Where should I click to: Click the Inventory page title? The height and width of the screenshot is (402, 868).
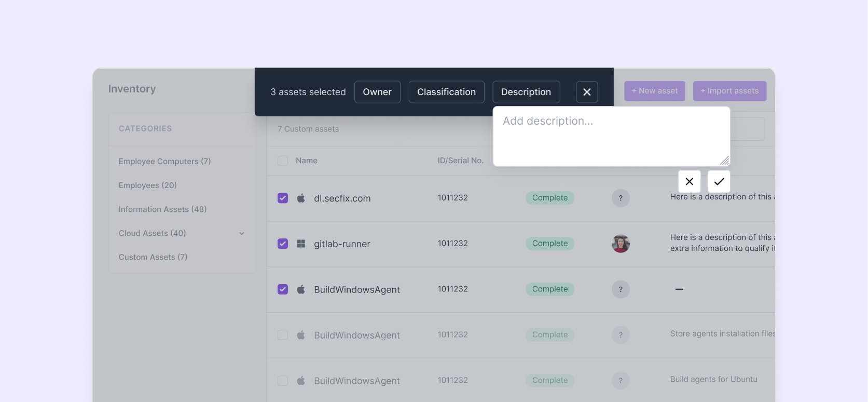[x=132, y=89]
